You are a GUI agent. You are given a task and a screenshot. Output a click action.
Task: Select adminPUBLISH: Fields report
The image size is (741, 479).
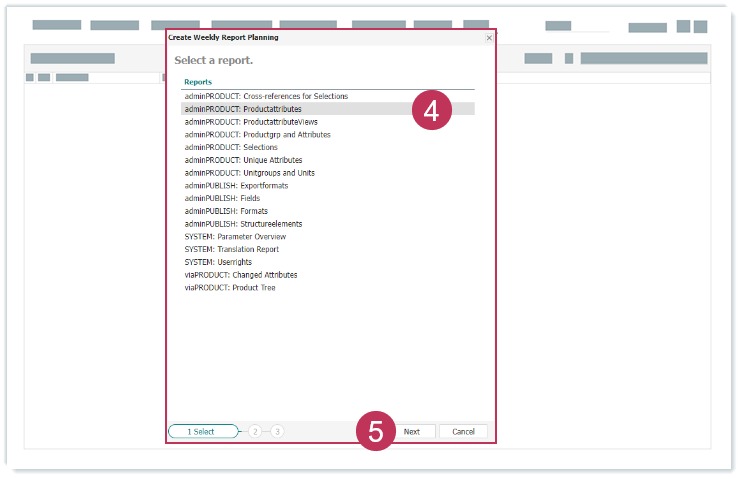222,199
